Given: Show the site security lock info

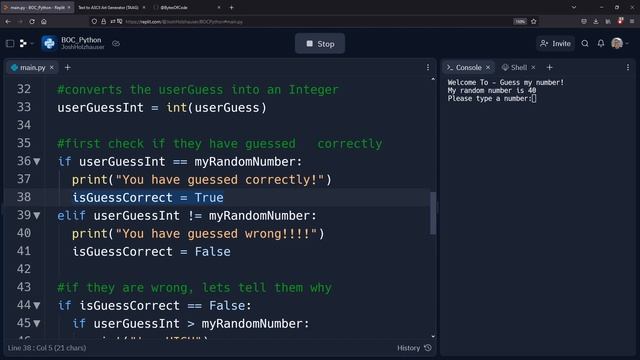Looking at the screenshot, I should tap(104, 22).
